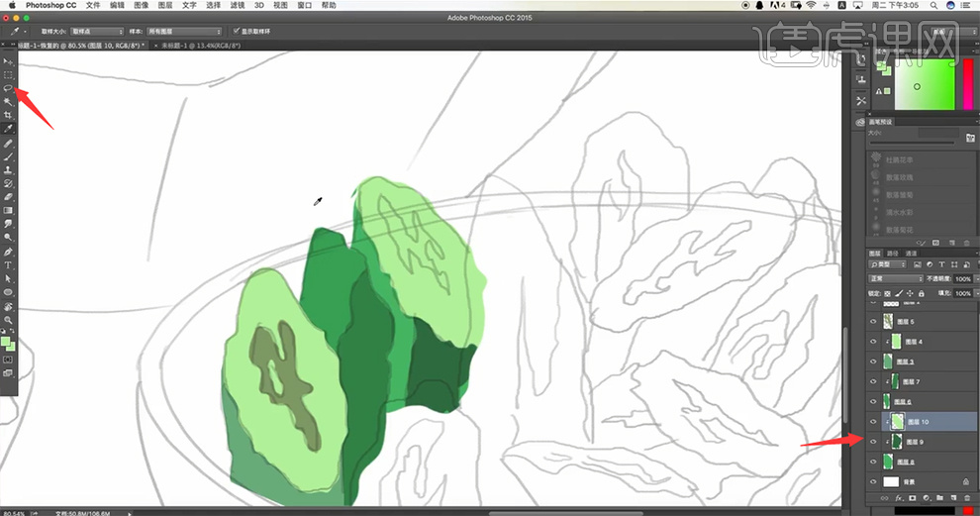
Task: Click the 图层 9 layer thumbnail
Action: 896,442
